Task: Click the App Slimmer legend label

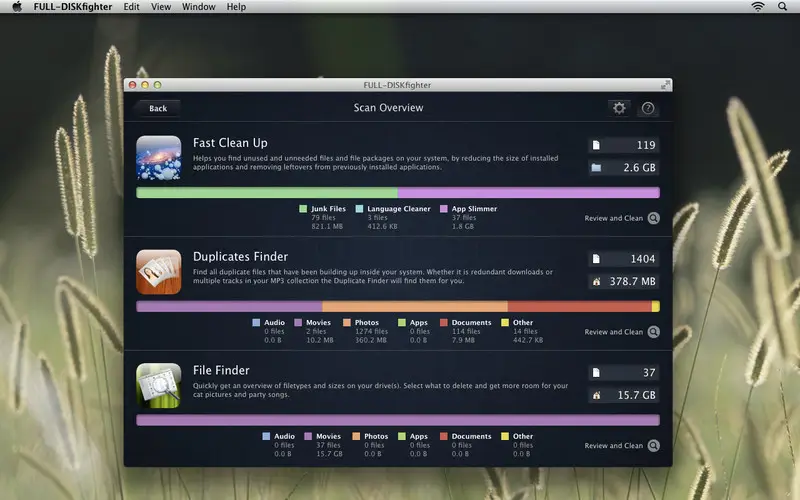Action: pos(474,209)
